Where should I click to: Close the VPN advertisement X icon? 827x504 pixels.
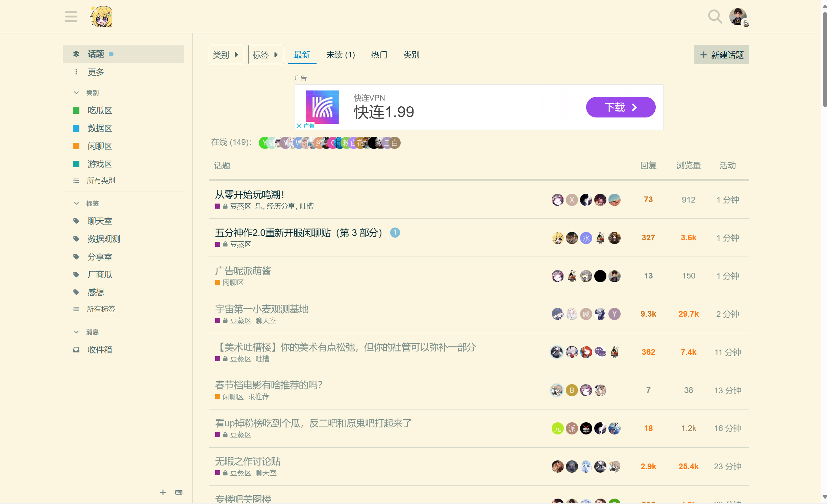click(x=299, y=126)
